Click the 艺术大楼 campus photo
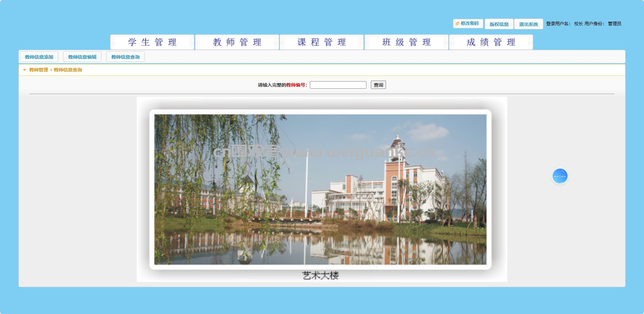This screenshot has width=644, height=314. coord(320,189)
